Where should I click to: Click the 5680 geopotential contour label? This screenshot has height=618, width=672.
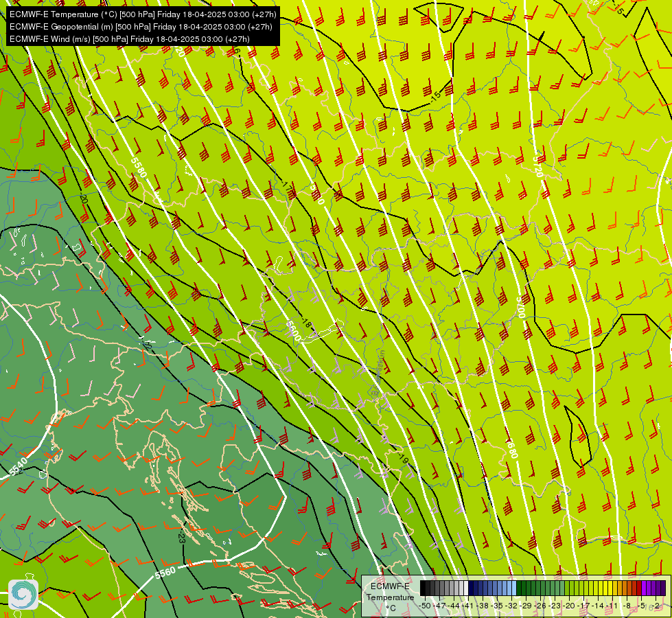(511, 448)
